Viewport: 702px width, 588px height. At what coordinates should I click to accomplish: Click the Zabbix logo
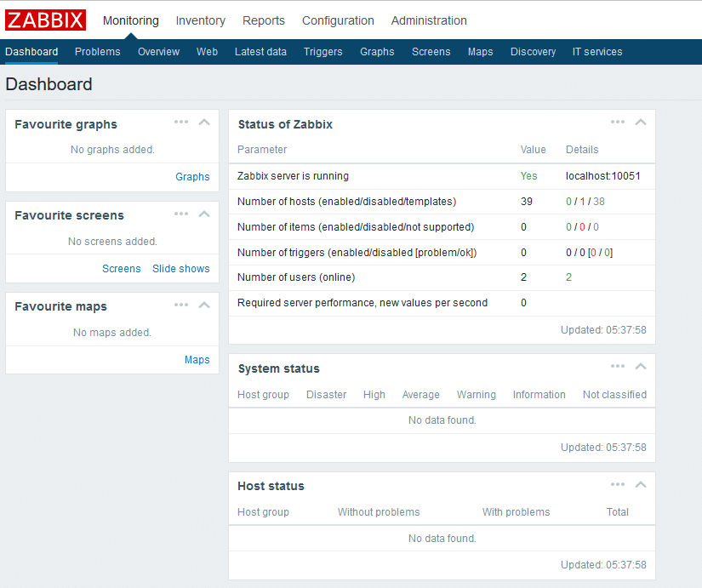point(46,20)
